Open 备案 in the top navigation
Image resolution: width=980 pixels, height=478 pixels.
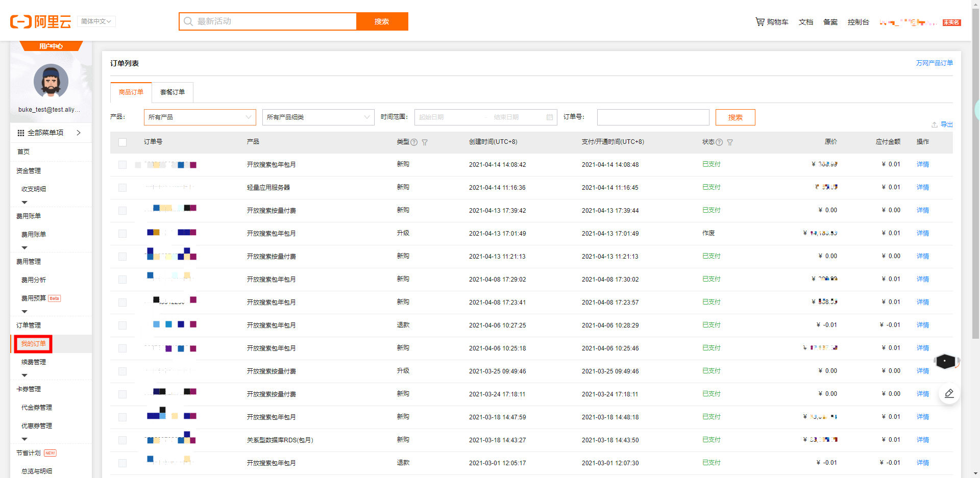[x=830, y=22]
